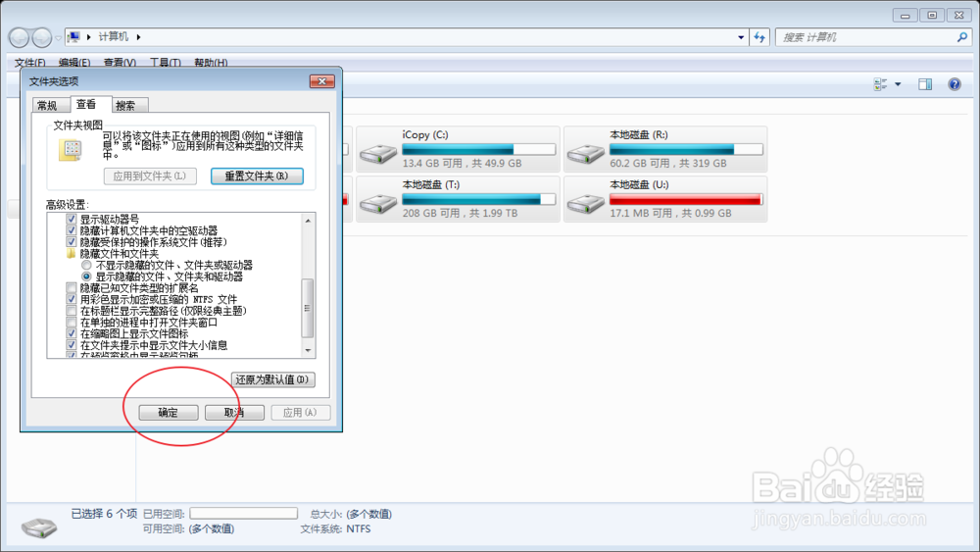Click the Back navigation arrow
The image size is (980, 552).
19,38
